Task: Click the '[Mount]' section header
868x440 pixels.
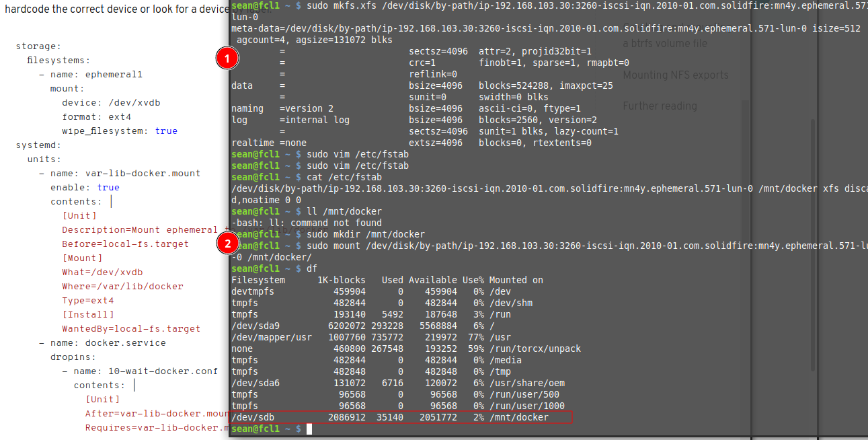Action: pos(82,258)
